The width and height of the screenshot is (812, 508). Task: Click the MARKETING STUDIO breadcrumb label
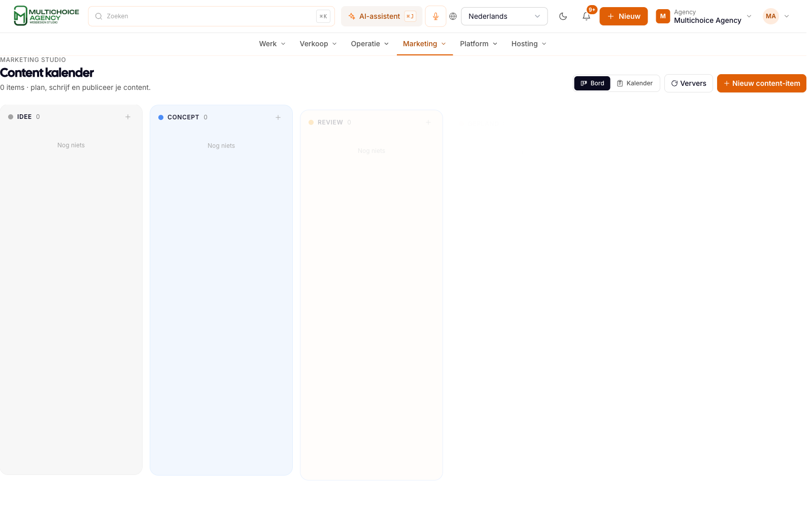(x=33, y=60)
